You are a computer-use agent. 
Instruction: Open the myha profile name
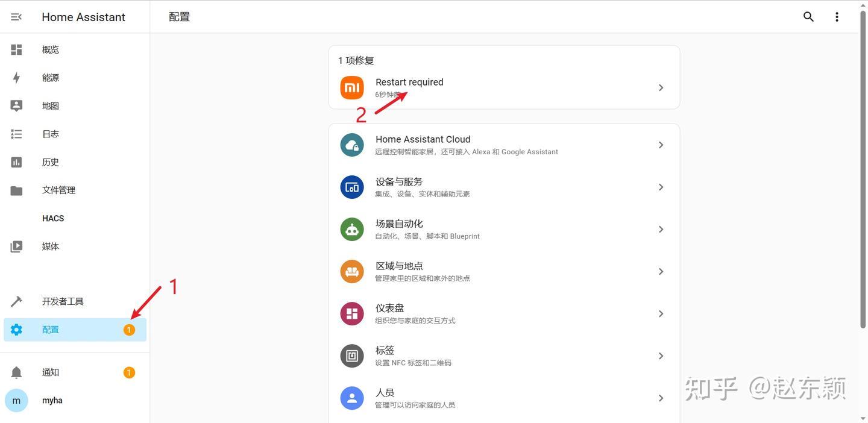pos(52,401)
